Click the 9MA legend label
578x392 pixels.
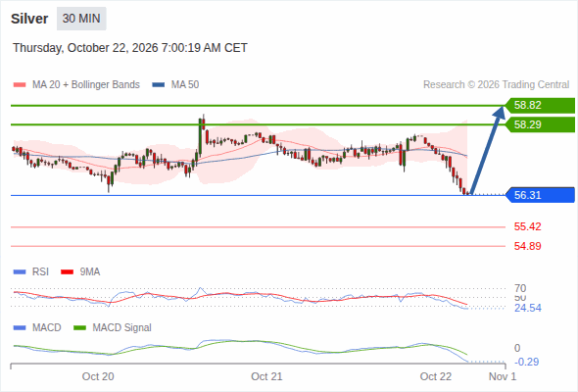(90, 271)
